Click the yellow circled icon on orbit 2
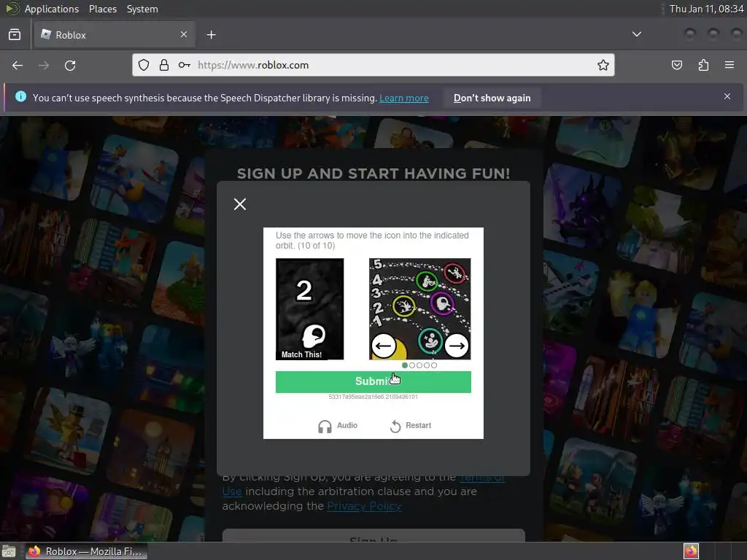Viewport: 747px width, 560px height. (x=404, y=306)
